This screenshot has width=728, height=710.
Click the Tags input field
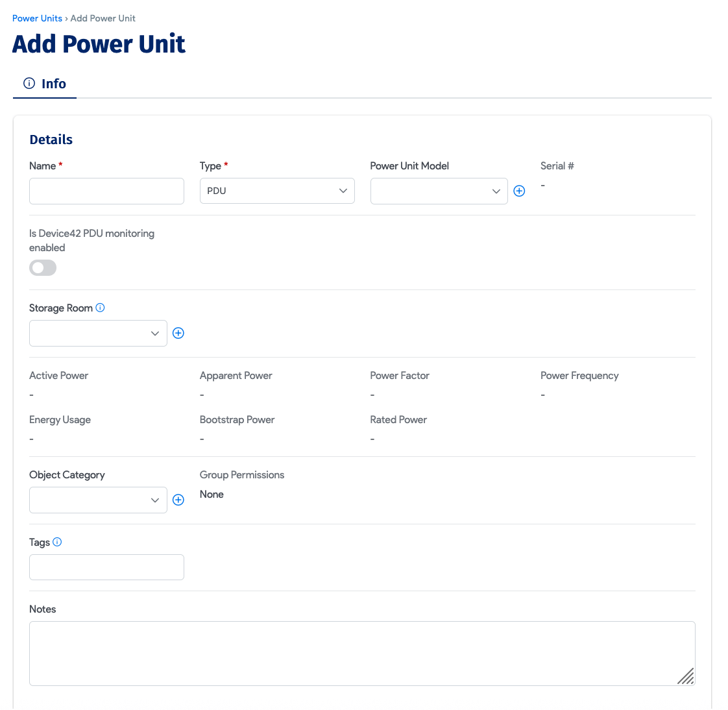coord(106,567)
